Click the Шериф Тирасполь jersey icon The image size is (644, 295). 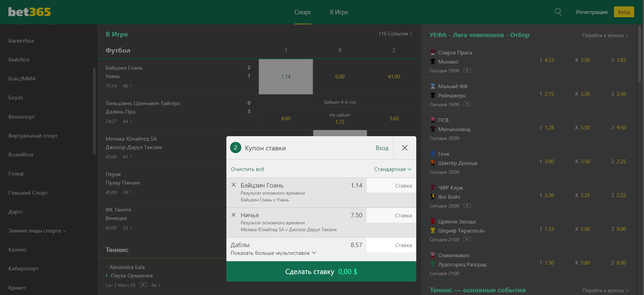coord(433,230)
